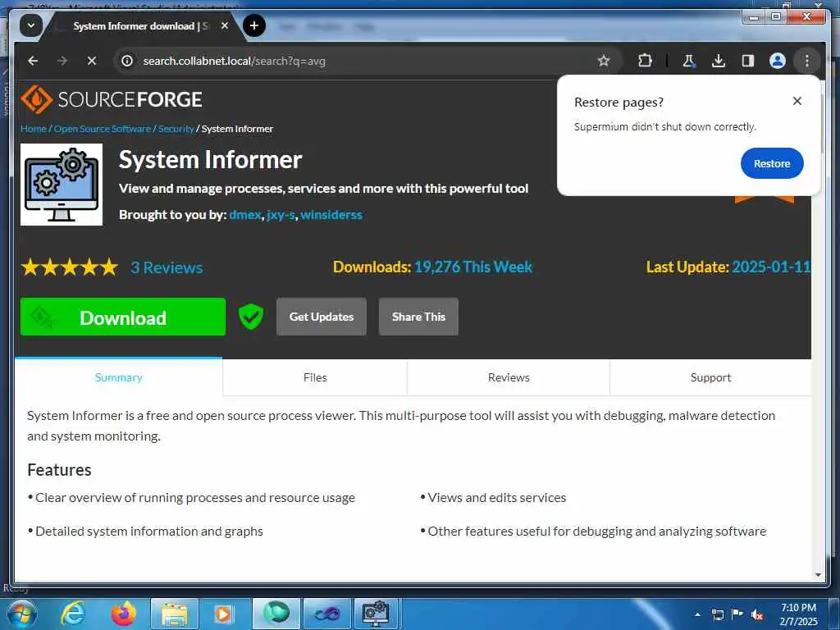This screenshot has width=840, height=630.
Task: Stop loading the page
Action: (92, 61)
